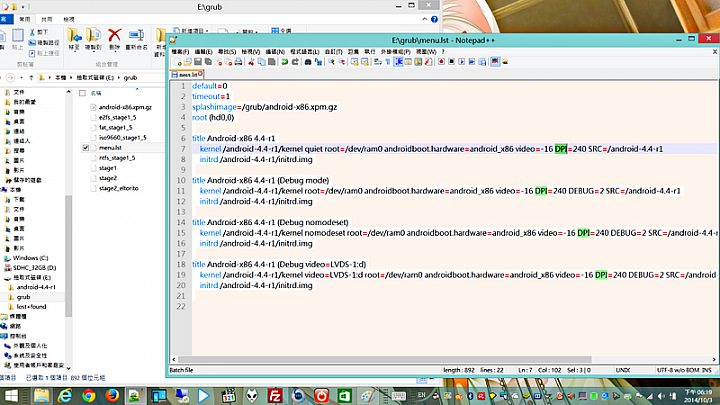Select android-x86.xpm.gz in the file list
The image size is (720, 405).
pyautogui.click(x=125, y=106)
